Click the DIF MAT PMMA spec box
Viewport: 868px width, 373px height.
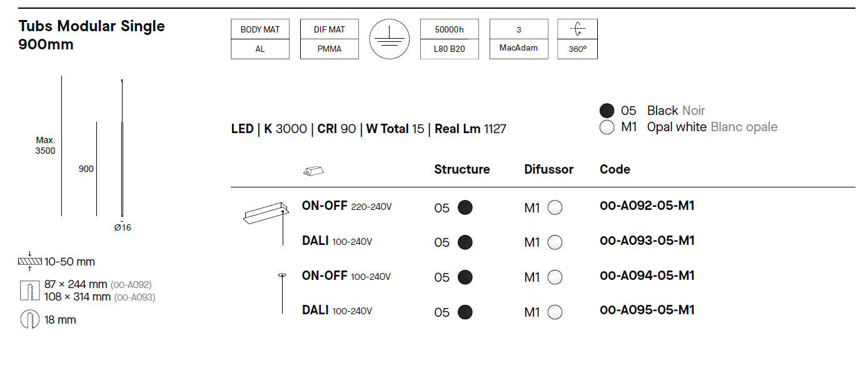pyautogui.click(x=330, y=39)
